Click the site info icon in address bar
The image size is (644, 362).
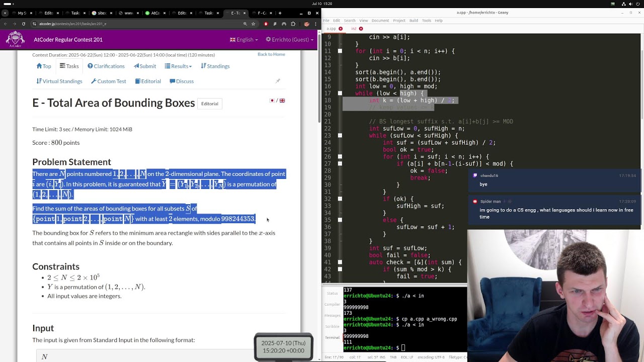(x=34, y=24)
